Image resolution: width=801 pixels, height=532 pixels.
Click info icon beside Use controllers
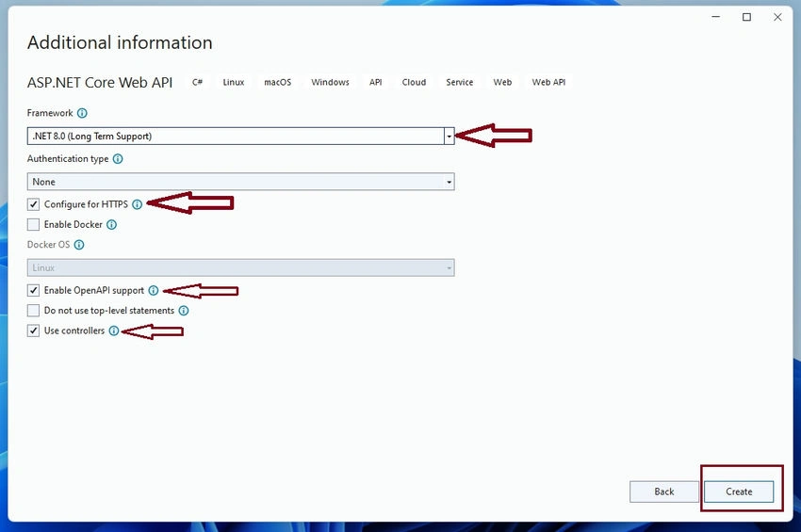pos(114,330)
